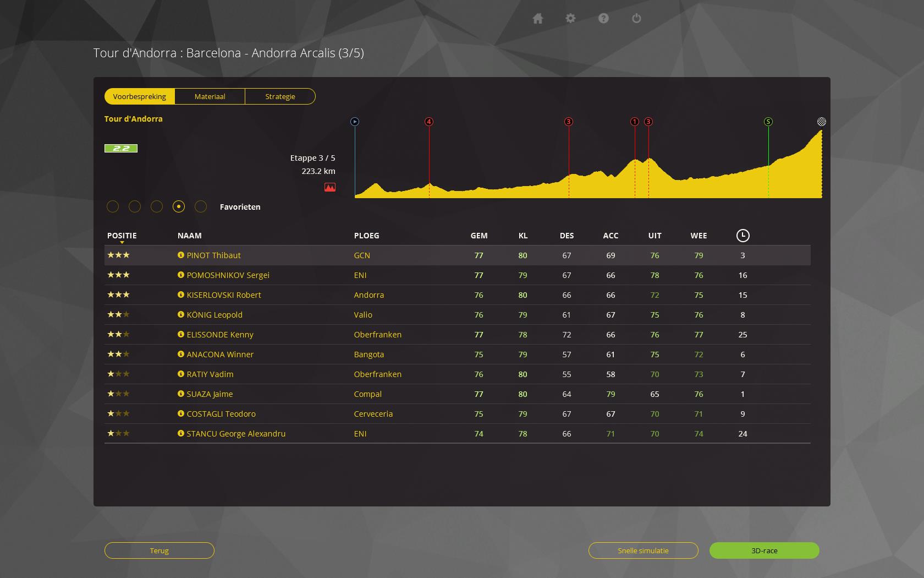Go to the home screen icon
The height and width of the screenshot is (578, 924).
[x=538, y=19]
